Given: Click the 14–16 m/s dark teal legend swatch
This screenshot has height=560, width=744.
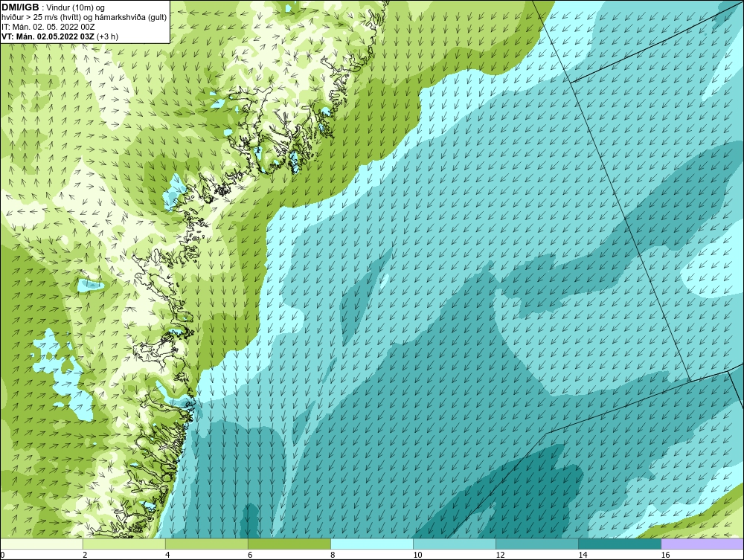Looking at the screenshot, I should tap(620, 544).
